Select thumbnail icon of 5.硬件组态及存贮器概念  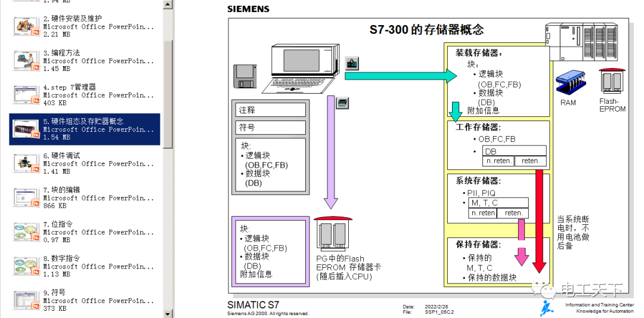[x=26, y=129]
